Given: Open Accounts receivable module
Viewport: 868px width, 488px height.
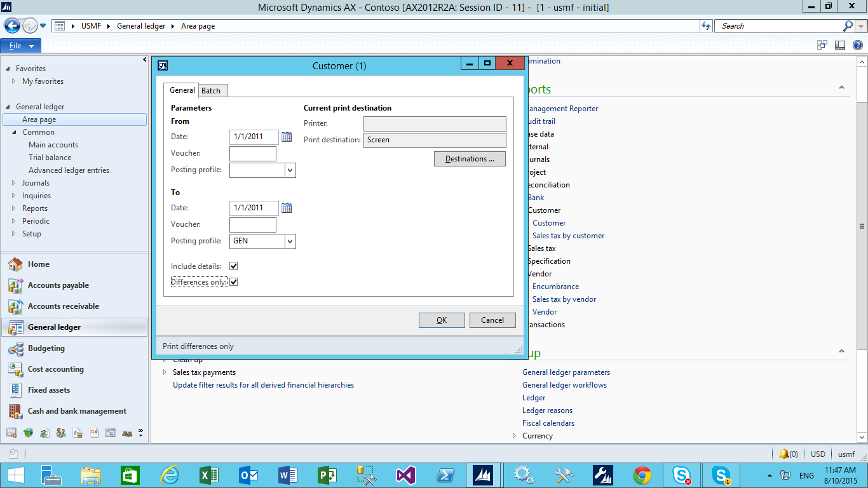Looking at the screenshot, I should pyautogui.click(x=64, y=306).
